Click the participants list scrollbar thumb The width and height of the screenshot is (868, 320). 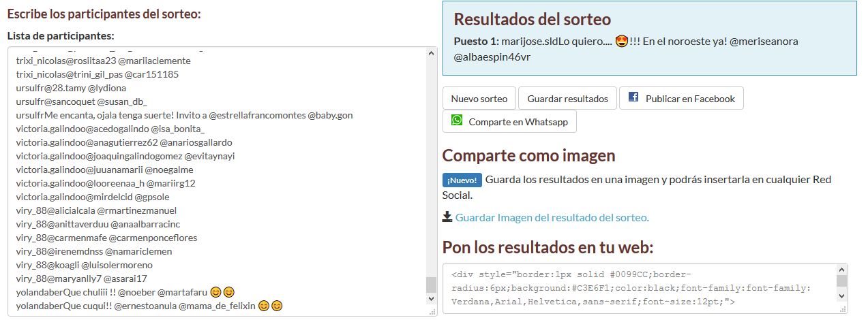(430, 284)
